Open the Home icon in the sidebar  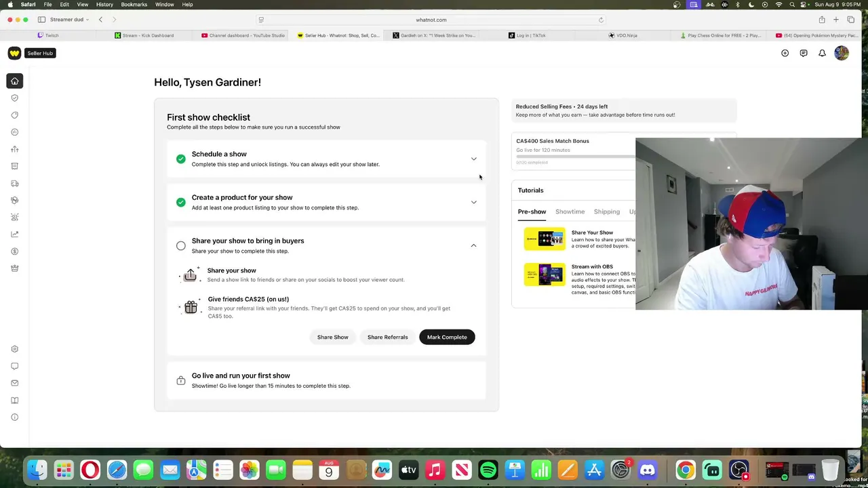(x=14, y=81)
